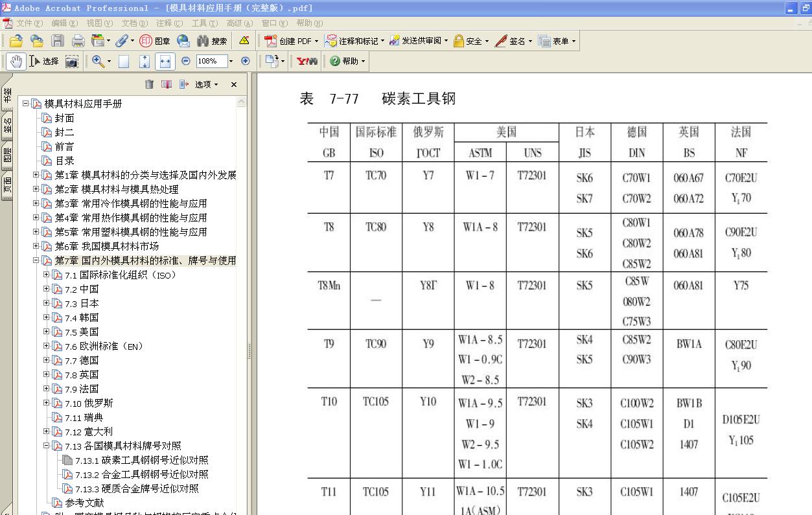Click the Open file folder icon
The image size is (812, 515).
[16, 41]
